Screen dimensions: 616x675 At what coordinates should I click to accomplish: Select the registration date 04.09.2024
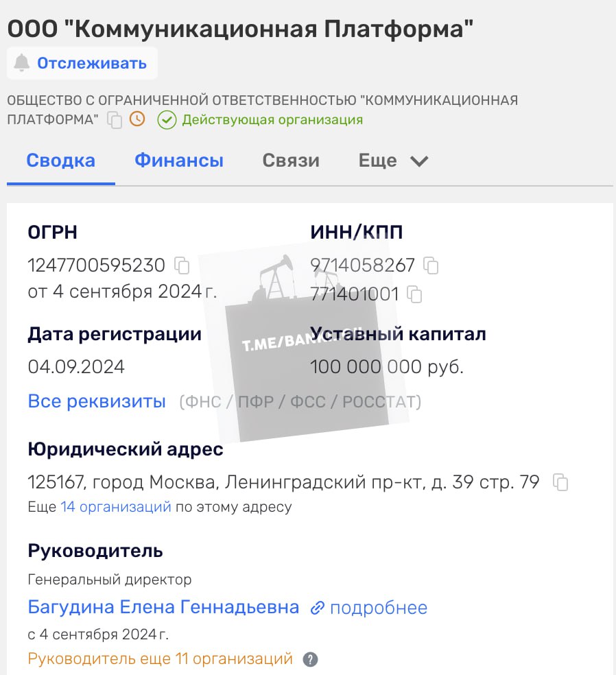coord(76,367)
